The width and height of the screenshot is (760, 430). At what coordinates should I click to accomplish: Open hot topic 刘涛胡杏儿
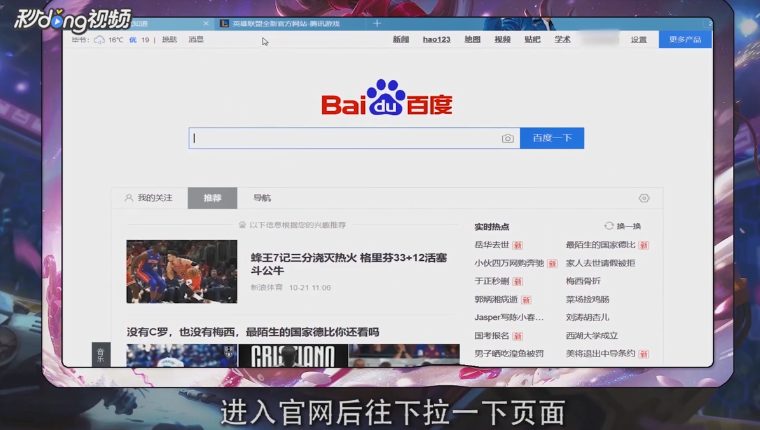[x=587, y=318]
